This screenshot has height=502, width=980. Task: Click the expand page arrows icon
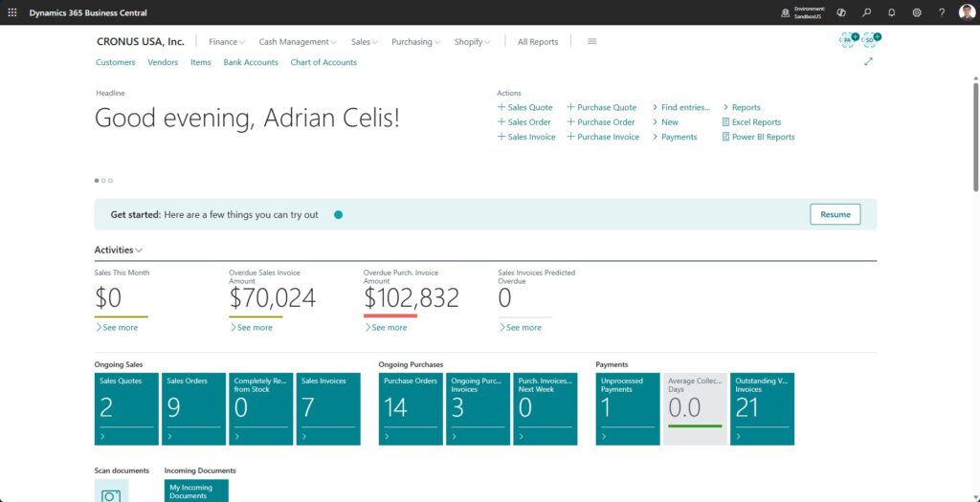pyautogui.click(x=868, y=62)
